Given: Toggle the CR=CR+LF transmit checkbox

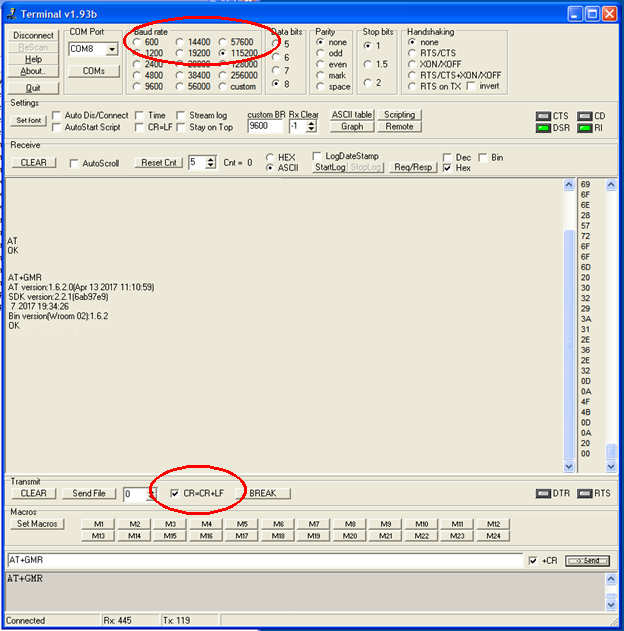Looking at the screenshot, I should [x=175, y=493].
